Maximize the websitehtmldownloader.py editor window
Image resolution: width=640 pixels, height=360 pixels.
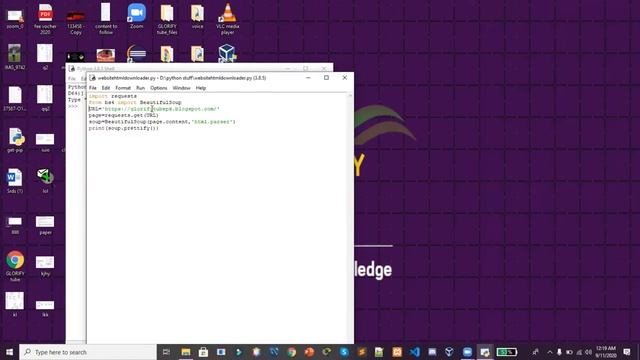tap(326, 78)
